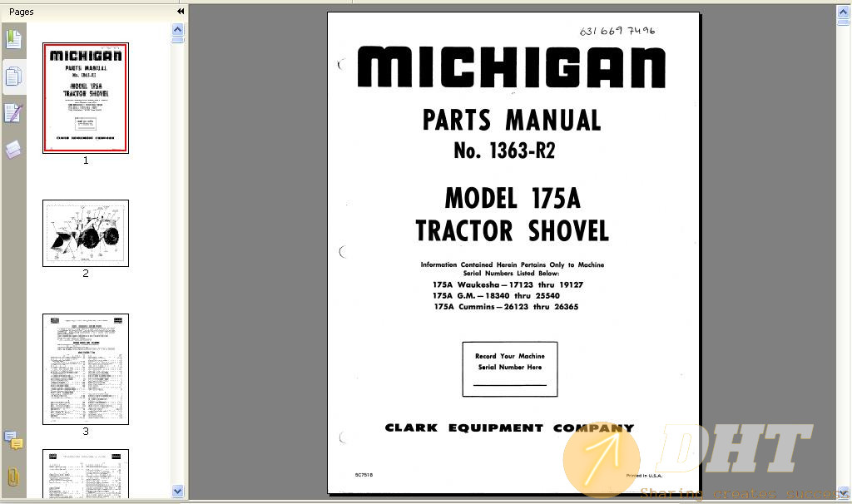
Task: Click the "Record Your Machine Serial Number Here" box
Action: [x=510, y=368]
